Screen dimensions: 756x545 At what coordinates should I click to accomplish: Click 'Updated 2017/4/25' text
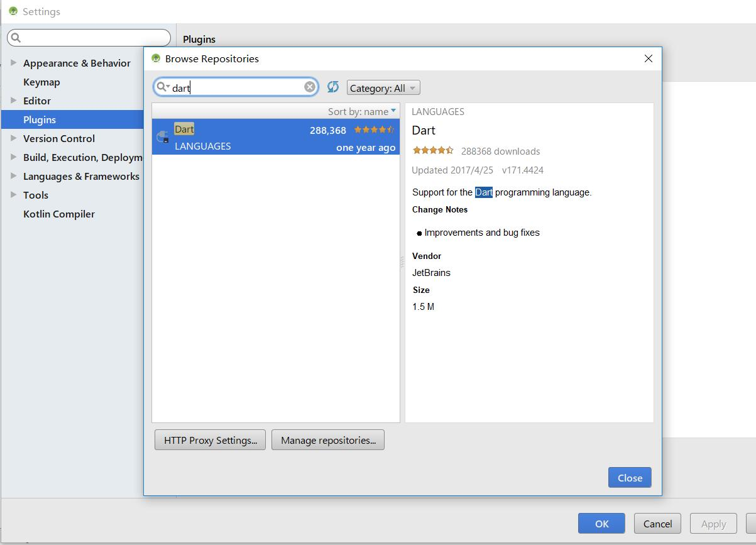coord(452,170)
